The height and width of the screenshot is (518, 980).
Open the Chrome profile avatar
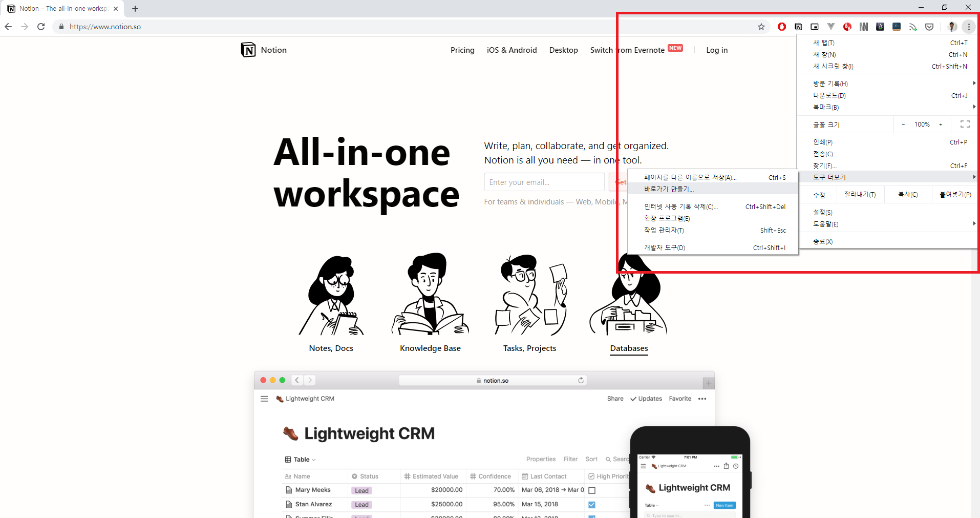952,27
